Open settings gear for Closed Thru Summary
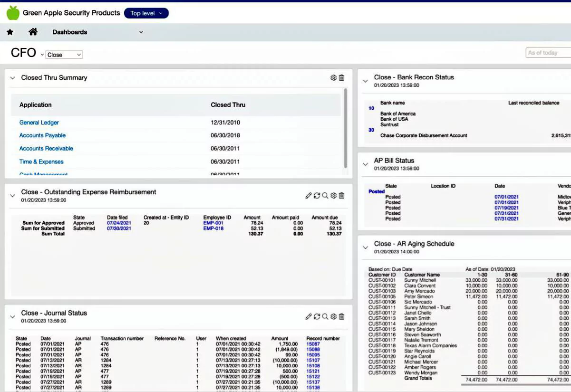The image size is (571, 392). (333, 78)
